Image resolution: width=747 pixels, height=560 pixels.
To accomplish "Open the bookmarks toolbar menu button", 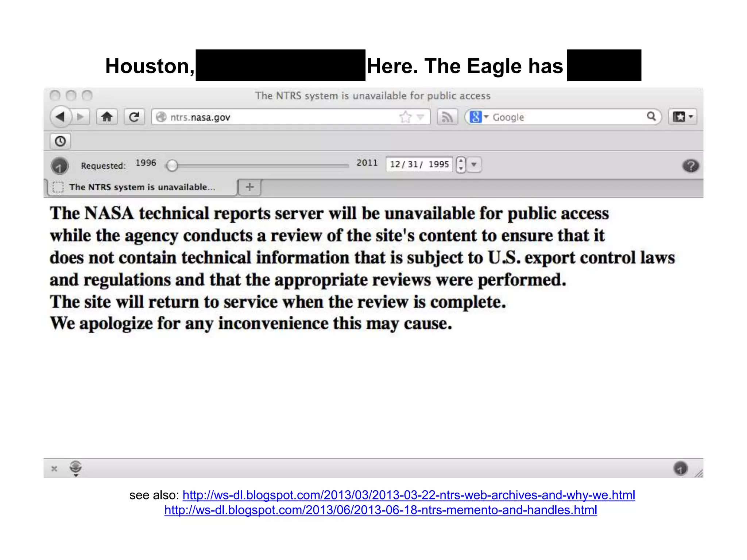I will point(683,117).
